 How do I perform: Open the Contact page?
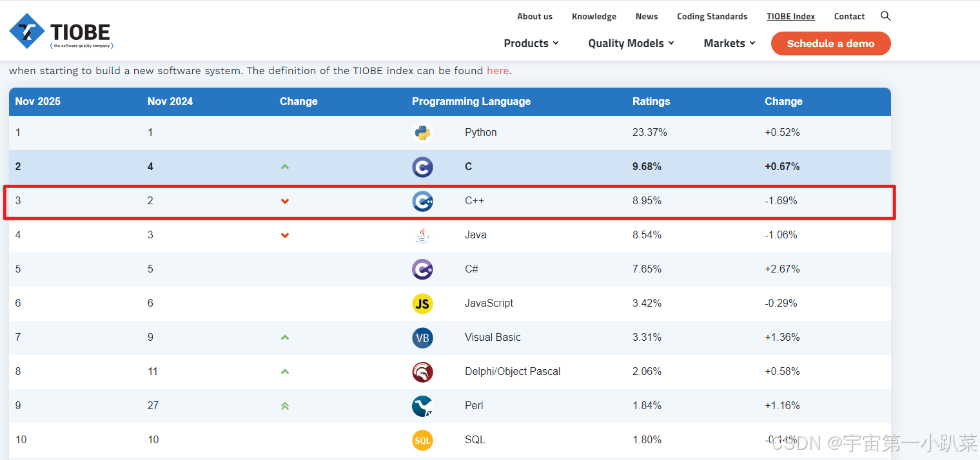click(849, 17)
